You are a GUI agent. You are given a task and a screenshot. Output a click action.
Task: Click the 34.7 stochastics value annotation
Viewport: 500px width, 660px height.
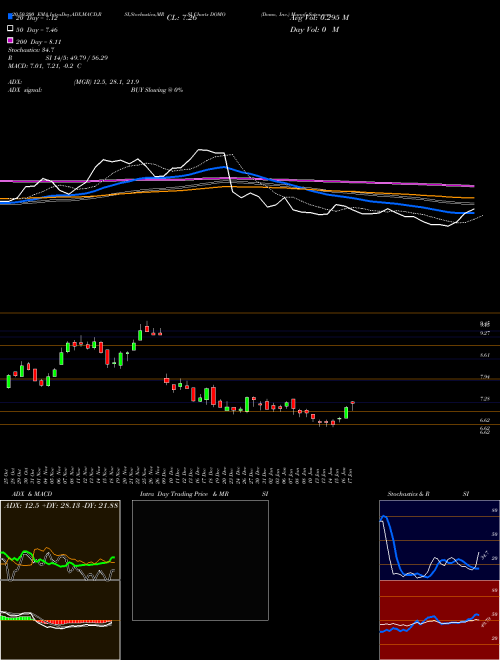[x=484, y=555]
